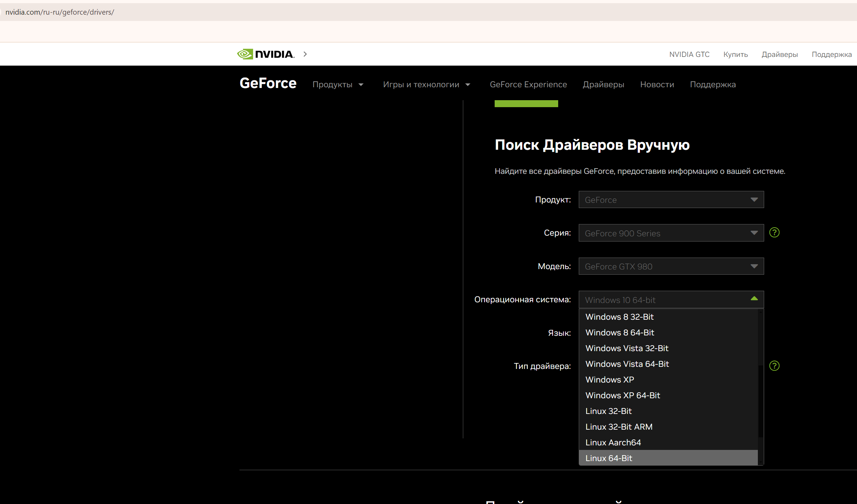Screen dimensions: 857x504
Task: Open the GeForce 900 Series dropdown
Action: (671, 233)
